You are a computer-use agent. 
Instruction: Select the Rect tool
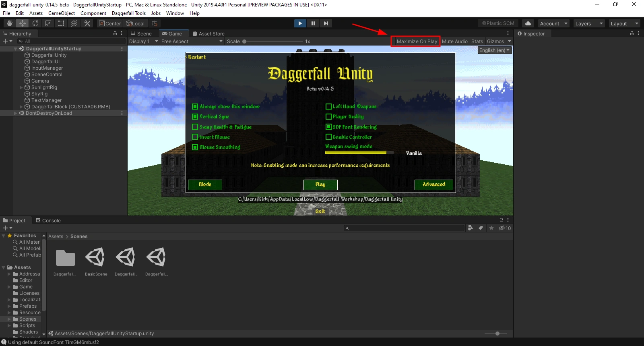coord(61,23)
